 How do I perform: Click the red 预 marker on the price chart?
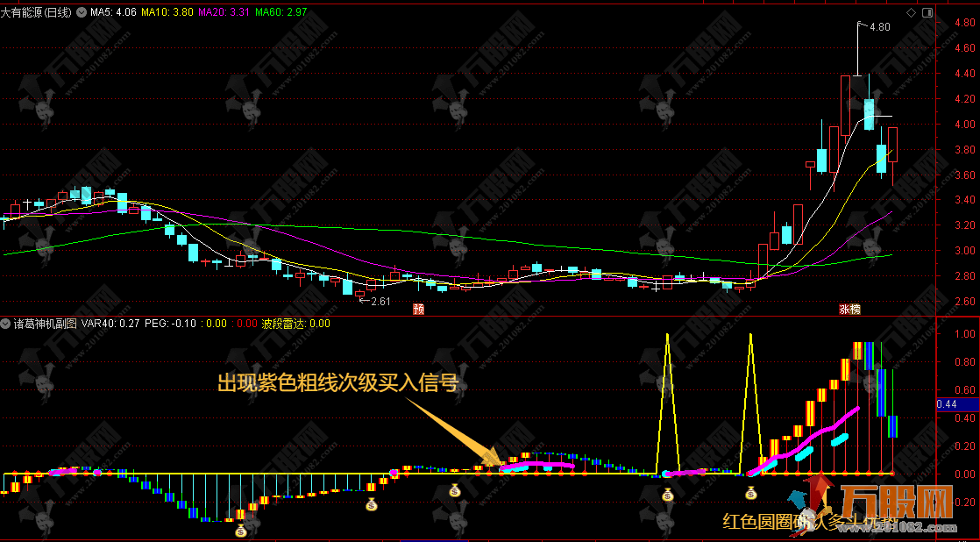tap(419, 309)
